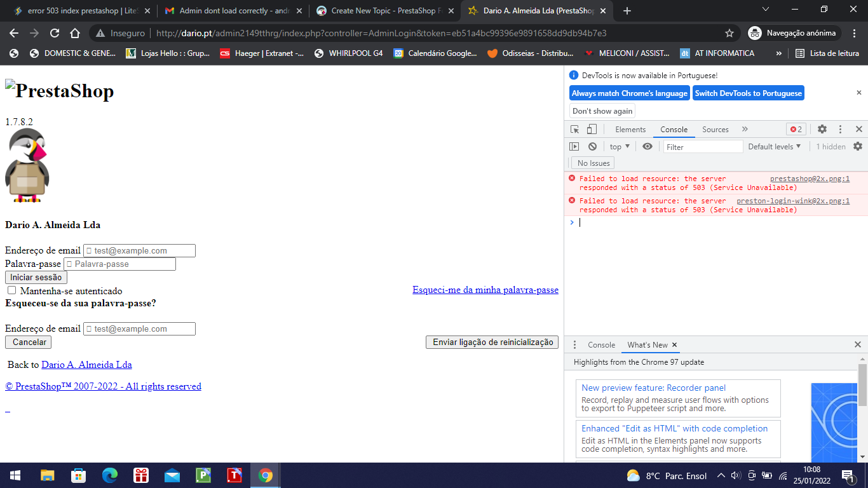Click the No Issues button
The height and width of the screenshot is (488, 868).
(x=593, y=163)
